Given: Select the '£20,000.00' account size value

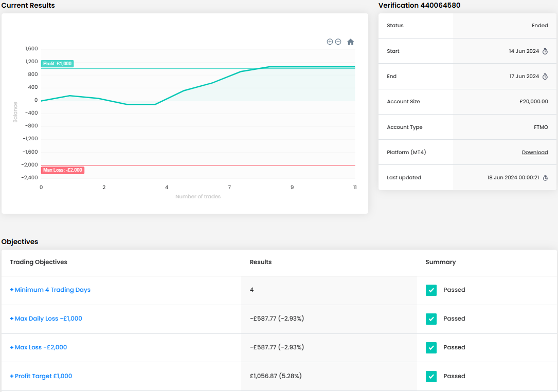Looking at the screenshot, I should coord(534,102).
